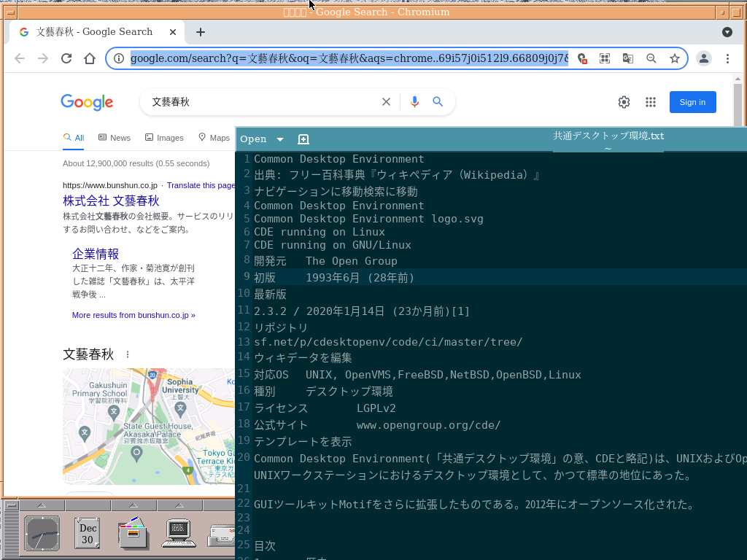Launch the terminal computer icon in panel
Image resolution: width=747 pixels, height=560 pixels.
click(x=179, y=533)
